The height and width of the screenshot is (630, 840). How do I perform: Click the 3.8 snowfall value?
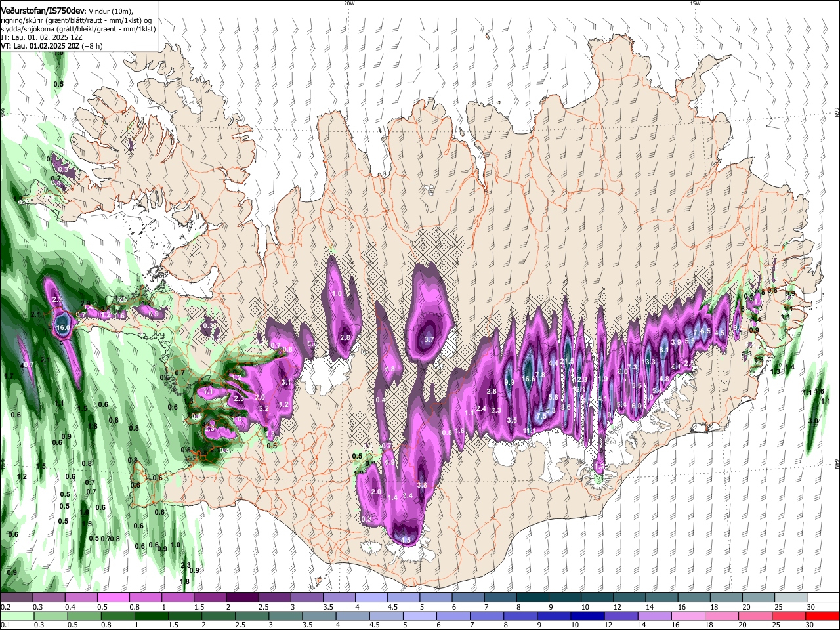click(422, 485)
